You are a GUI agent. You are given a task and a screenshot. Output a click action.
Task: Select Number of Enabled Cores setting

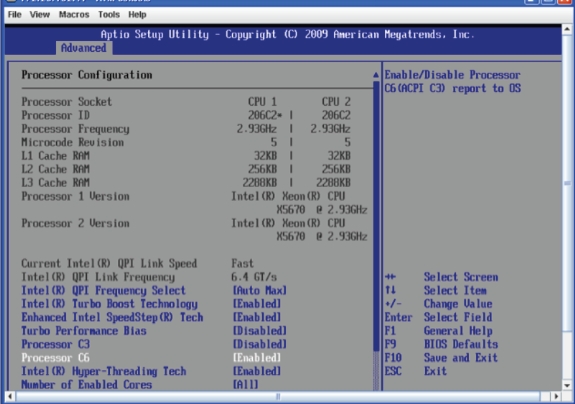(x=87, y=385)
